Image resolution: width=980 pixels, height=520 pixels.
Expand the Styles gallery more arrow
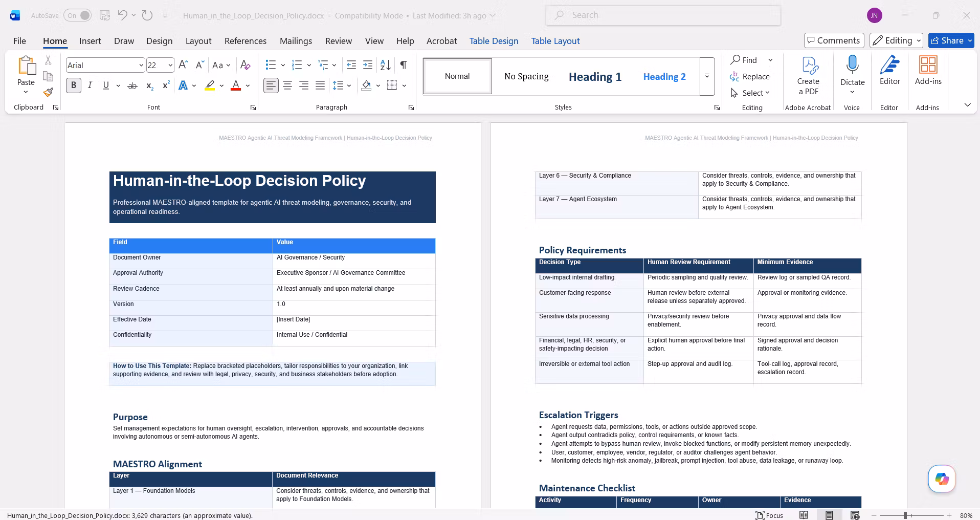coord(707,76)
